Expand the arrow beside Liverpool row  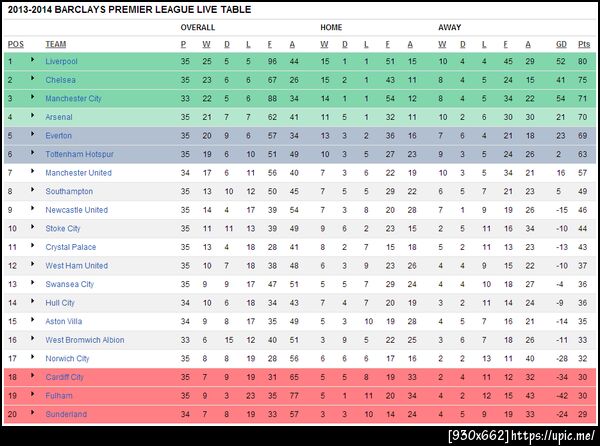pos(32,61)
